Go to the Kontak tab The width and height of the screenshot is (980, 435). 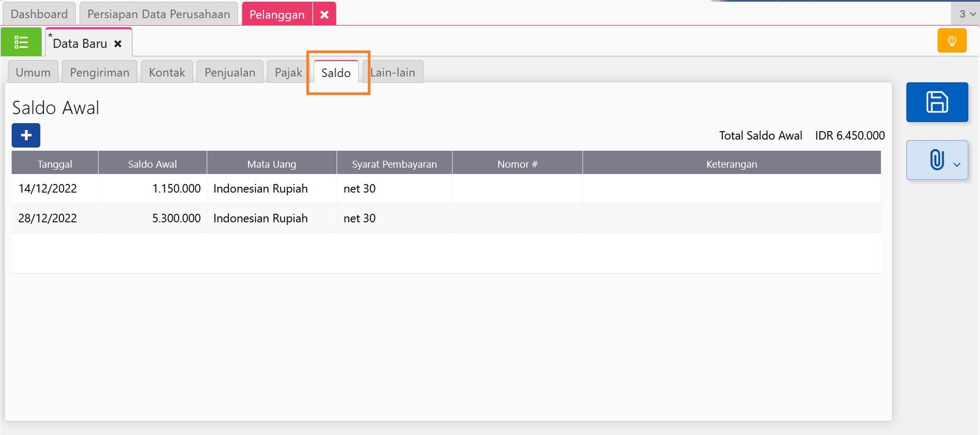coord(167,72)
